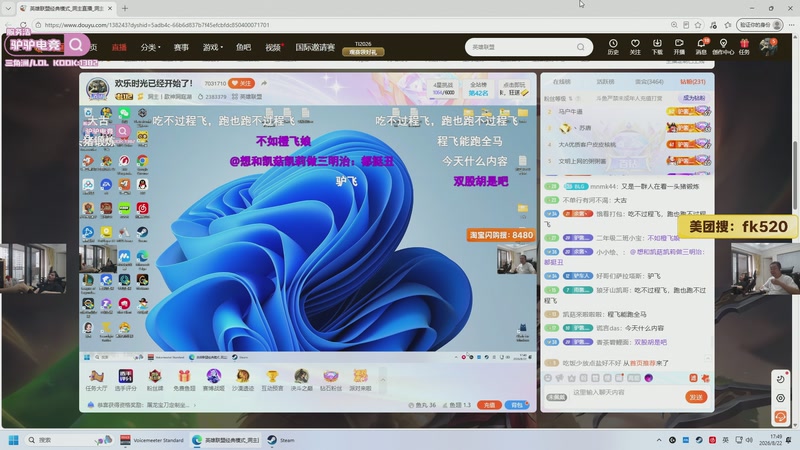Click the 成为钻粉 button
The image size is (800, 450).
point(693,98)
